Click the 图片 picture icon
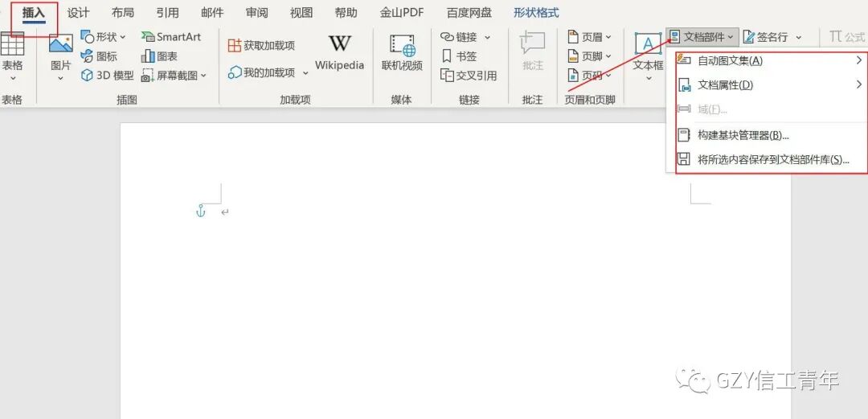 tap(61, 43)
